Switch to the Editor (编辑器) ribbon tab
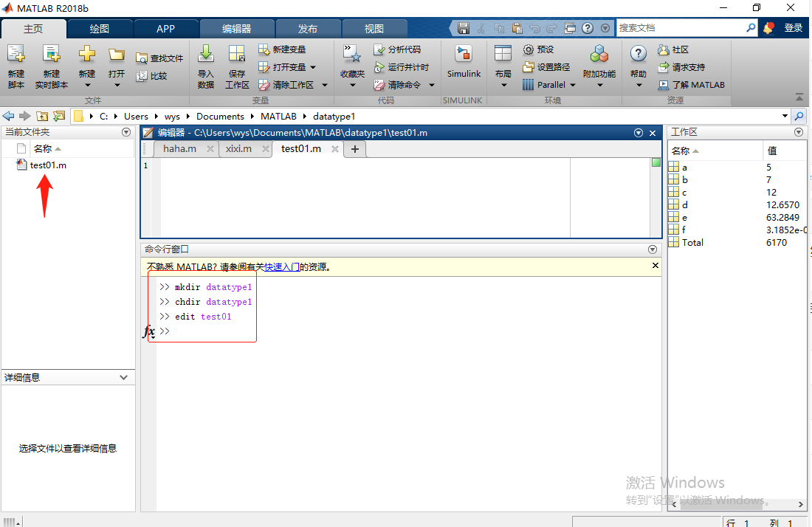This screenshot has width=812, height=527. point(237,29)
